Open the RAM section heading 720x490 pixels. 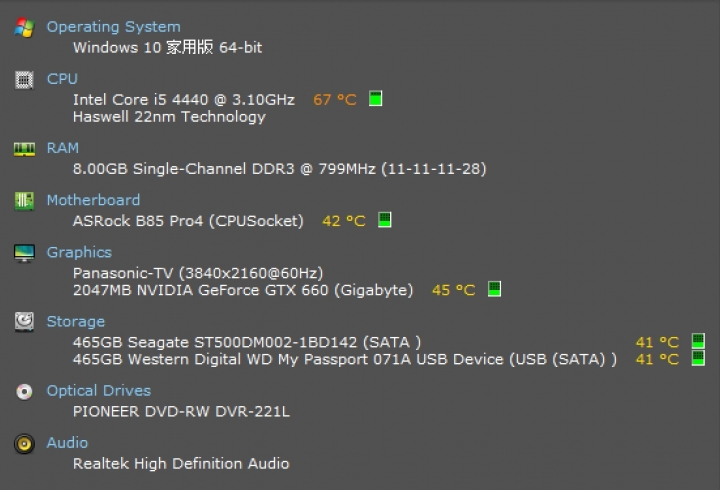[x=62, y=148]
